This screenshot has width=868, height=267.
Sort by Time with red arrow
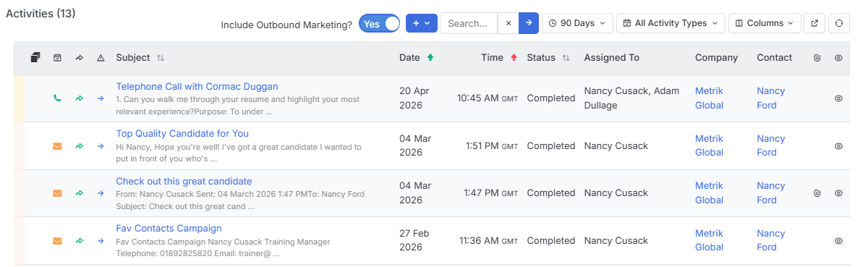coord(514,58)
